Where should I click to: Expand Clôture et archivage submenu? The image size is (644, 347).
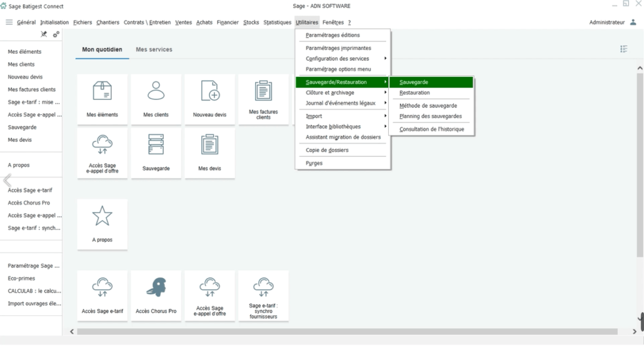(x=343, y=93)
